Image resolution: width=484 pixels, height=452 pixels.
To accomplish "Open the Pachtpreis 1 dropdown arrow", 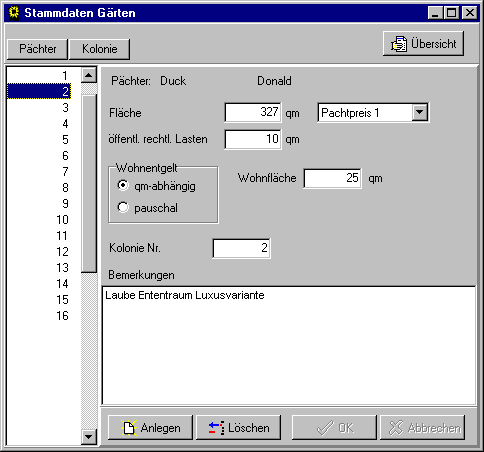I will click(x=420, y=112).
